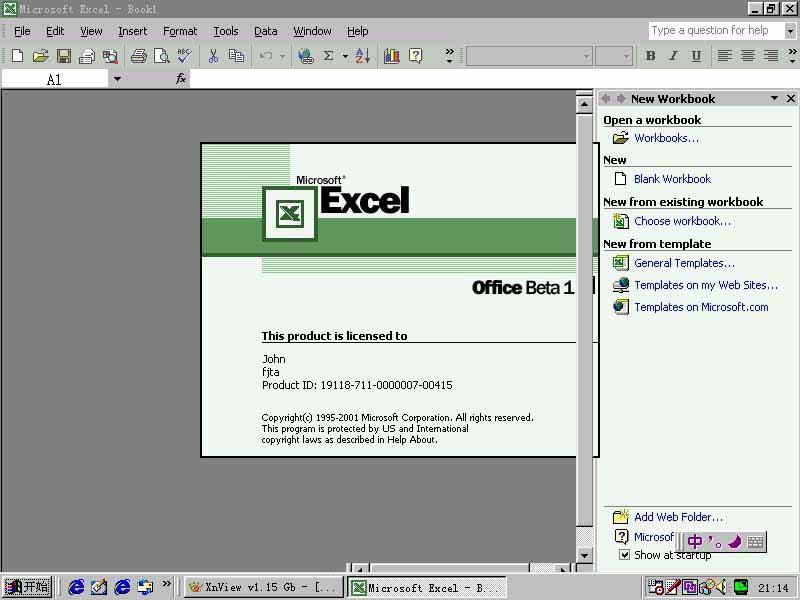Click Templates on my Web Sites... link
Image resolution: width=800 pixels, height=600 pixels.
coord(706,285)
